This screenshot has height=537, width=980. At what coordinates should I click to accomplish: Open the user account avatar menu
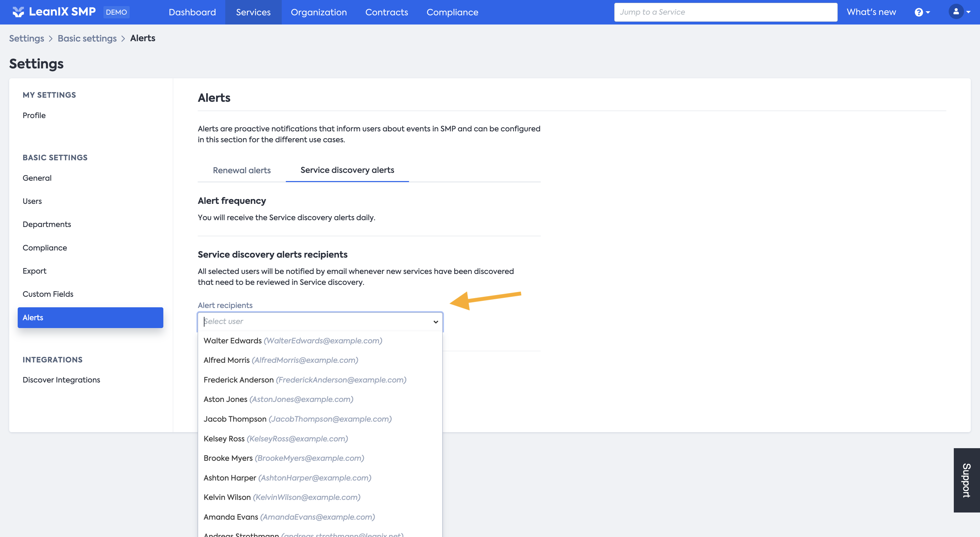[x=956, y=12]
